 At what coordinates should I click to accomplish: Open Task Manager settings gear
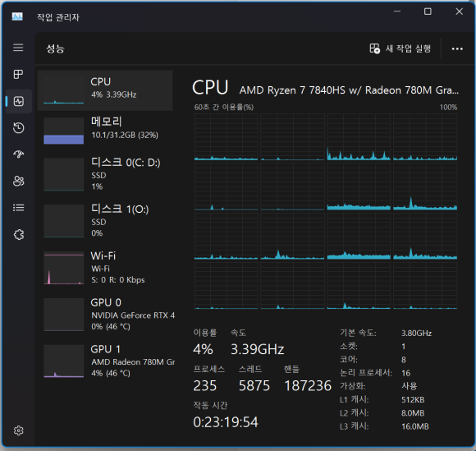(x=19, y=430)
